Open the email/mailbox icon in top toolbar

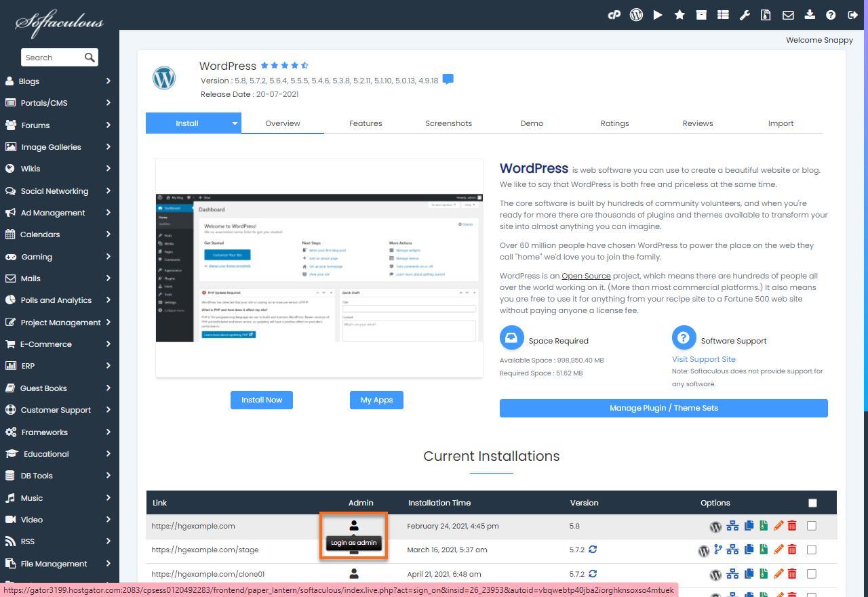[788, 14]
